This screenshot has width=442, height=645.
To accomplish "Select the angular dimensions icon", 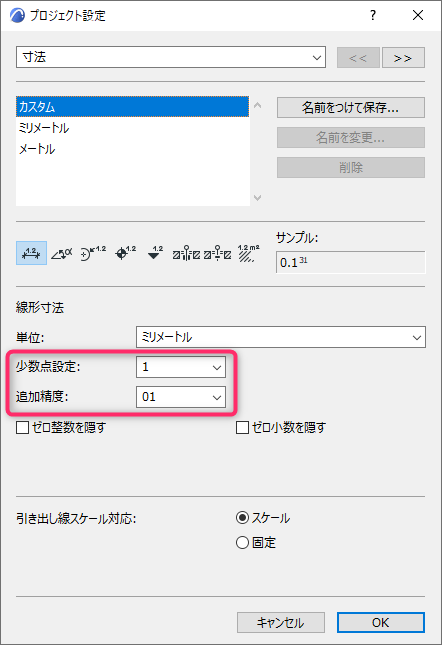I will [x=62, y=253].
